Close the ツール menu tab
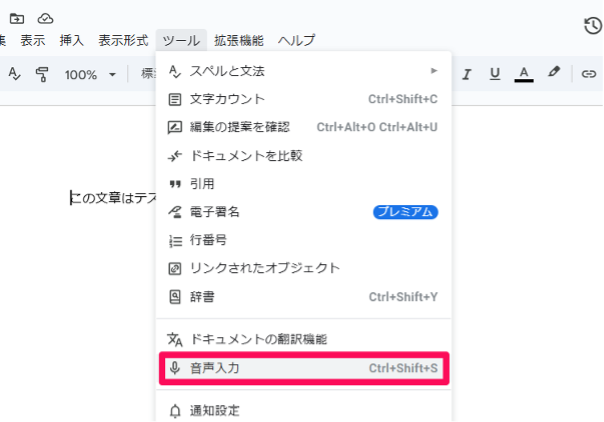Image resolution: width=604 pixels, height=422 pixels. (x=181, y=40)
